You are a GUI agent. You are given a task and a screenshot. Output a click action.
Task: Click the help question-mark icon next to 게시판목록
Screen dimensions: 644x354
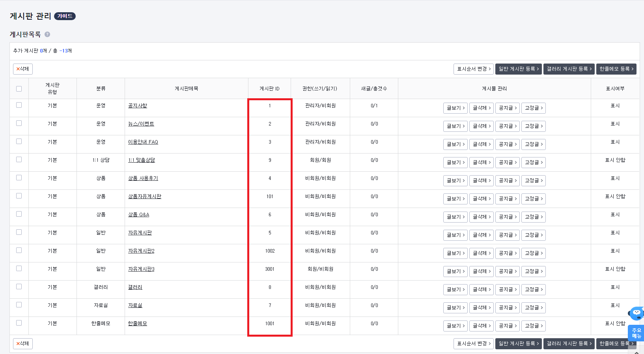[47, 34]
